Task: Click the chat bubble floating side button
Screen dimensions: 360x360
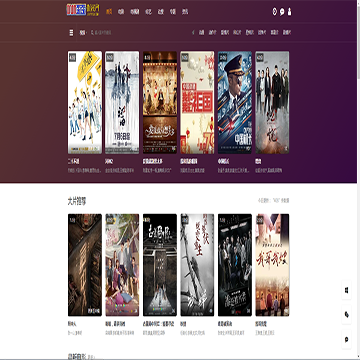Action: pos(346,339)
